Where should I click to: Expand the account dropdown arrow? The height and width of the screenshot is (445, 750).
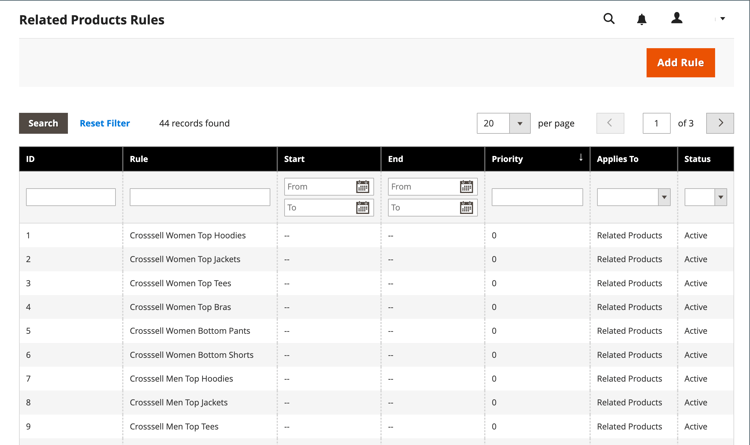pyautogui.click(x=722, y=19)
